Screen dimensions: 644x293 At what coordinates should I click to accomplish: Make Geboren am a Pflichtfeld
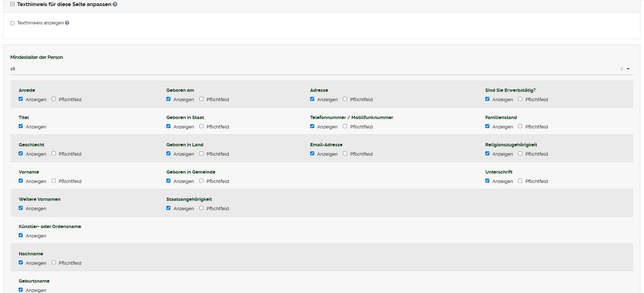(202, 99)
